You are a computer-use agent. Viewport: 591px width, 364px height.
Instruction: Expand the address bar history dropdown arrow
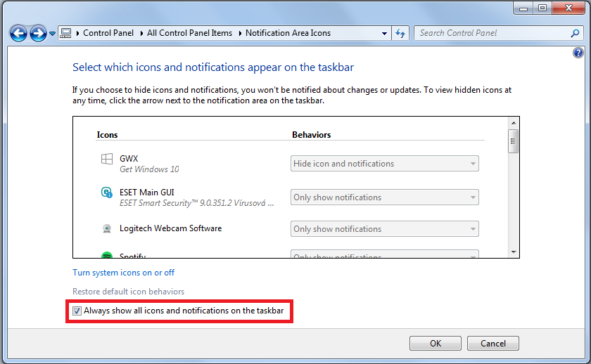coord(384,34)
